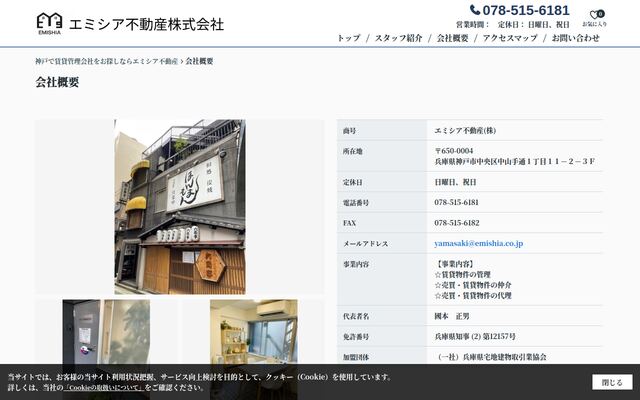Click the 会社概要 page heading
The image size is (640, 400).
pyautogui.click(x=57, y=82)
